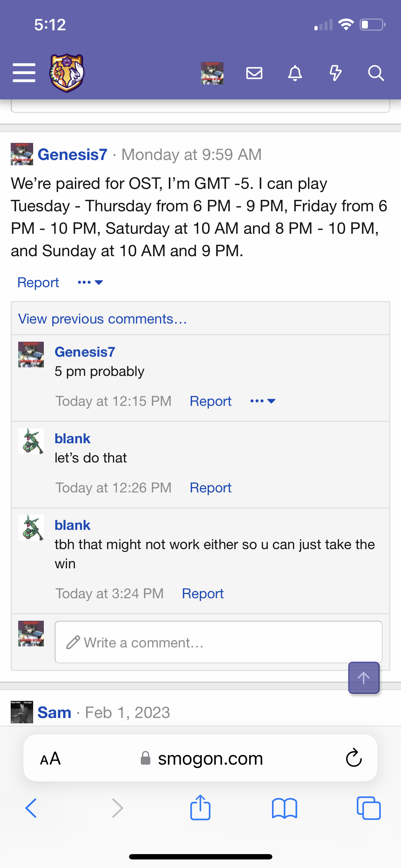The height and width of the screenshot is (868, 401).
Task: Tap the scroll-to-top arrow button
Action: pos(364,678)
